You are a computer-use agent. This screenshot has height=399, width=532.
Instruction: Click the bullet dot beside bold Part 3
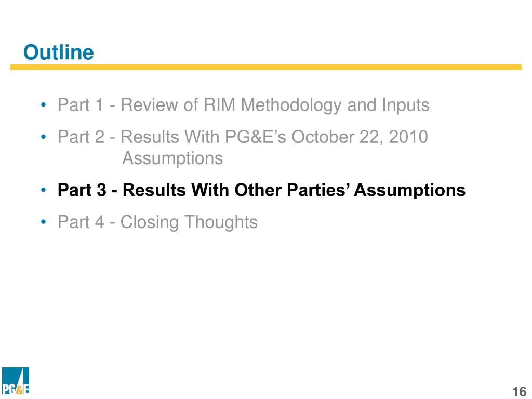pos(43,190)
